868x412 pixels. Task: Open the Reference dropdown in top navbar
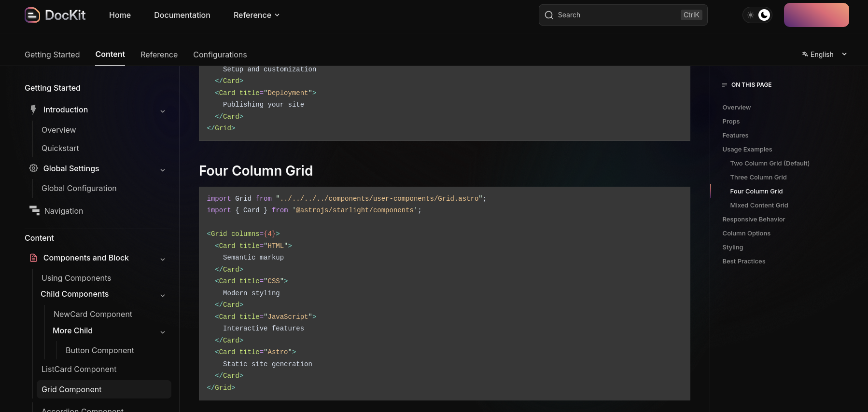click(x=256, y=15)
